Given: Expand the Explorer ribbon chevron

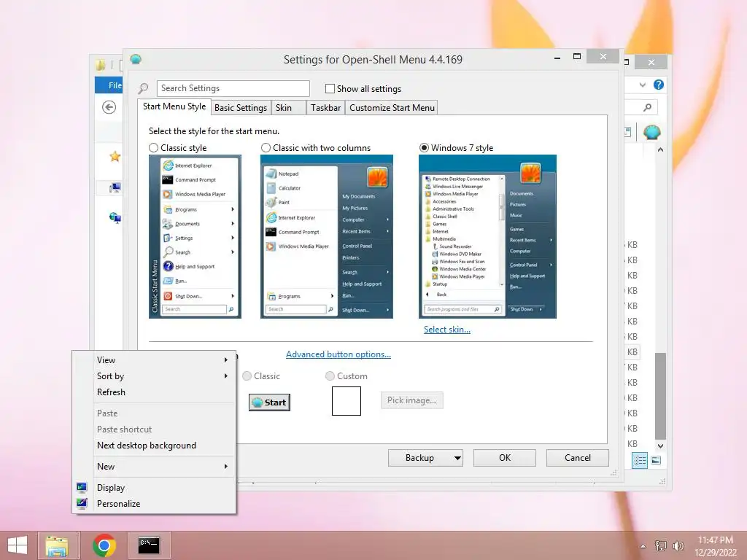Looking at the screenshot, I should pos(643,85).
